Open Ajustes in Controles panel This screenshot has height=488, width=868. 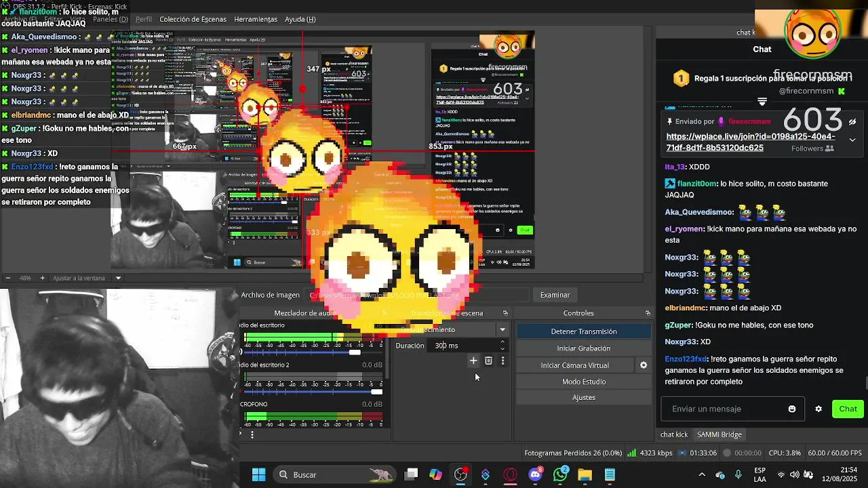584,398
